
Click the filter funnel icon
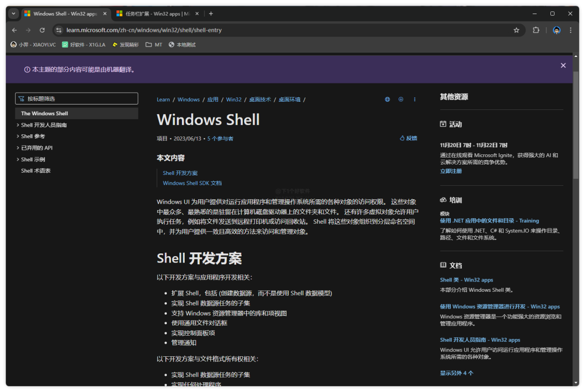tap(21, 99)
